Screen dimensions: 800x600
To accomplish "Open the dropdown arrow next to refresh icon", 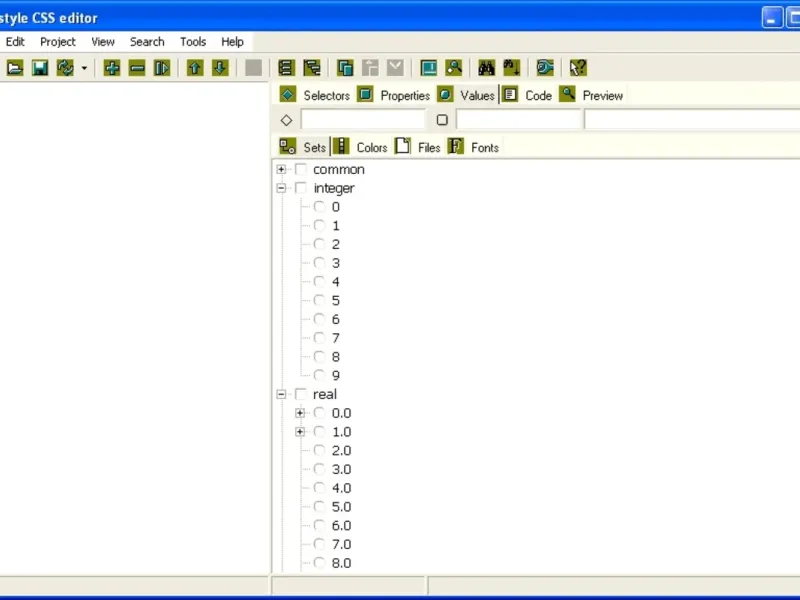I will pos(84,68).
